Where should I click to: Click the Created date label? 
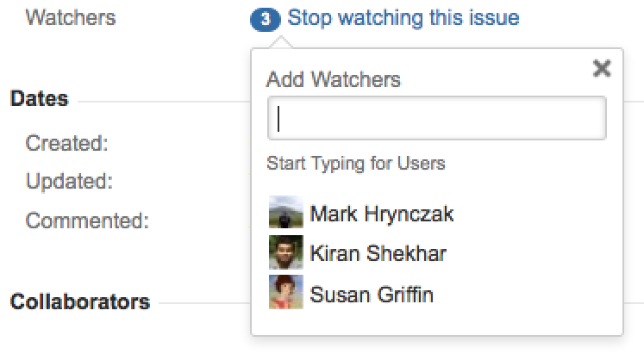pos(66,143)
